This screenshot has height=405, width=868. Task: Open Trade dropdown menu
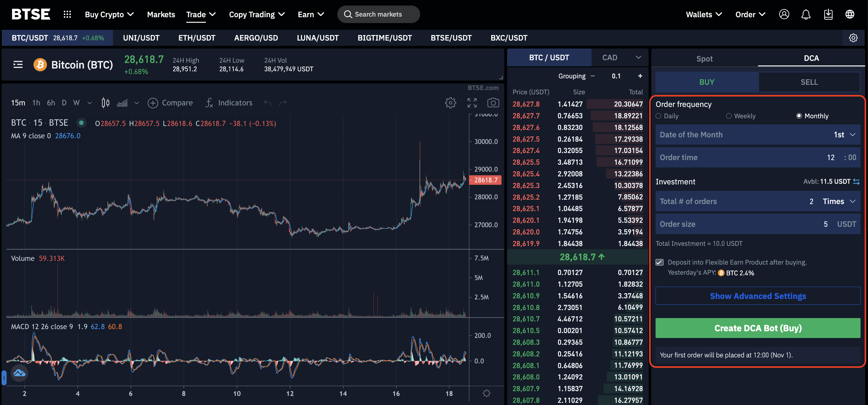point(201,14)
